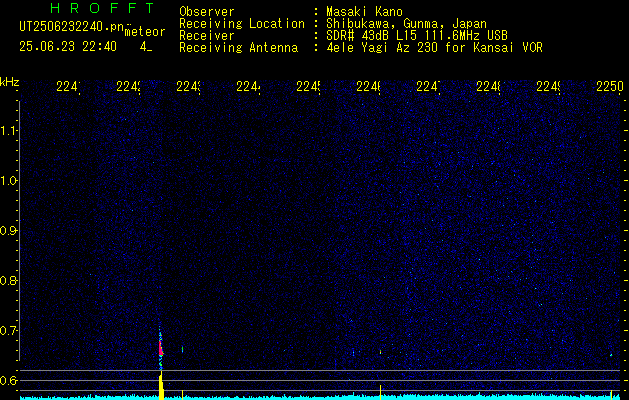Click observer name Masaki Kano
This screenshot has height=400, width=629.
click(x=364, y=11)
